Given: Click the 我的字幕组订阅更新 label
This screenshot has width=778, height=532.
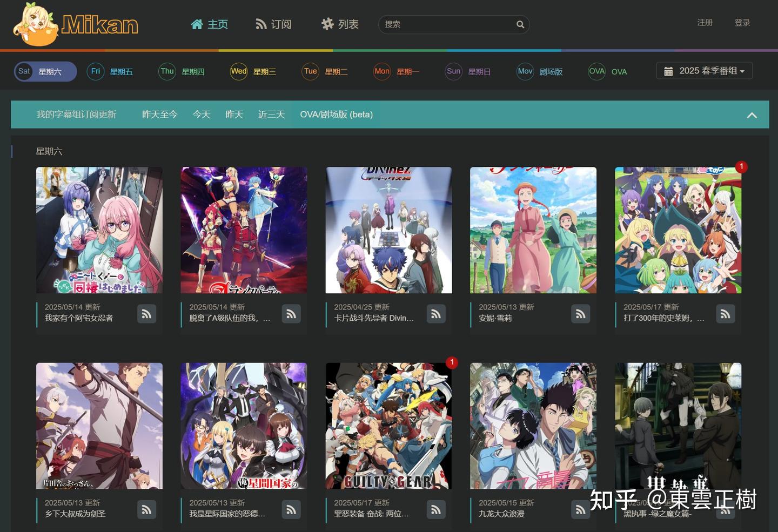Looking at the screenshot, I should 76,115.
